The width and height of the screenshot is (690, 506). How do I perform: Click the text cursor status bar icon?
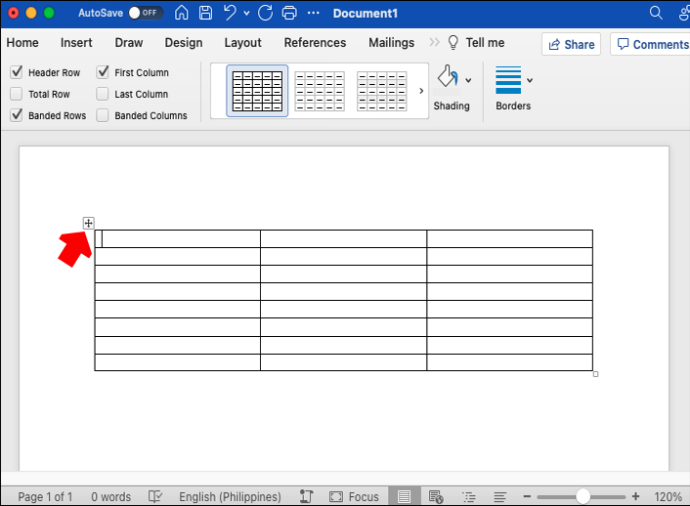point(306,497)
